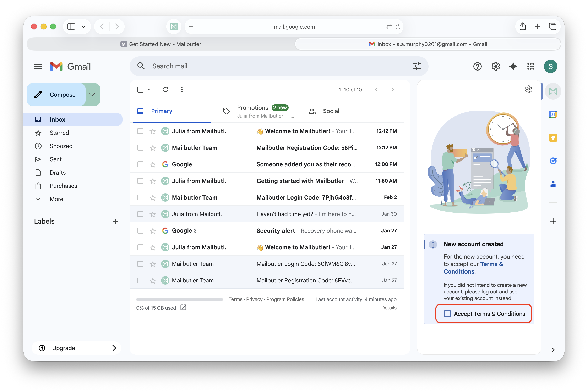The image size is (588, 392).
Task: Click the search magnifier icon
Action: [141, 66]
